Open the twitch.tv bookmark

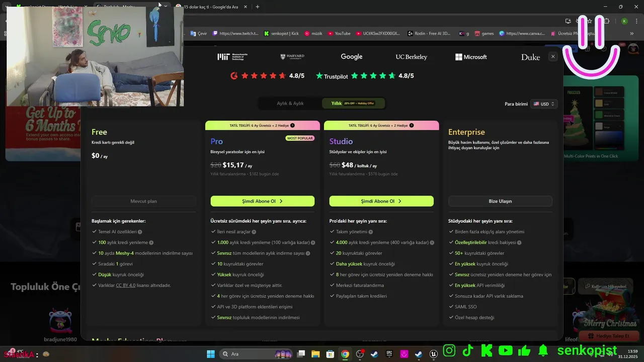tap(235, 34)
